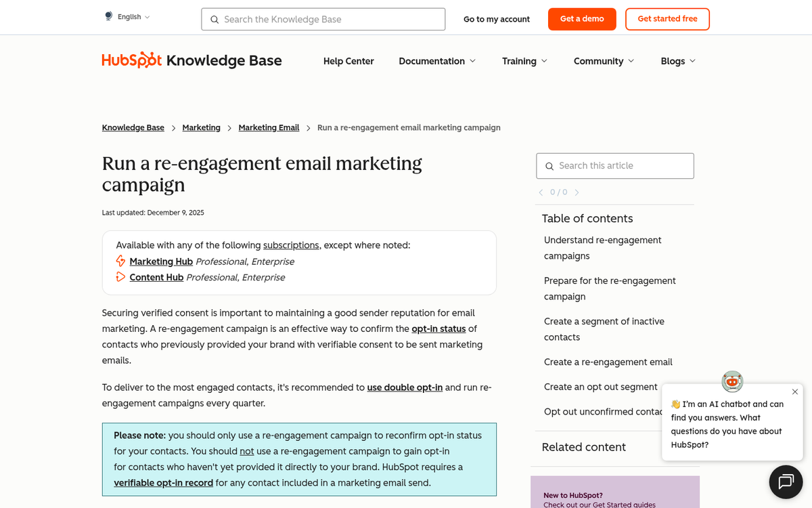Viewport: 812px width, 508px height.
Task: Follow the Marketing Email breadcrumb link
Action: [269, 127]
